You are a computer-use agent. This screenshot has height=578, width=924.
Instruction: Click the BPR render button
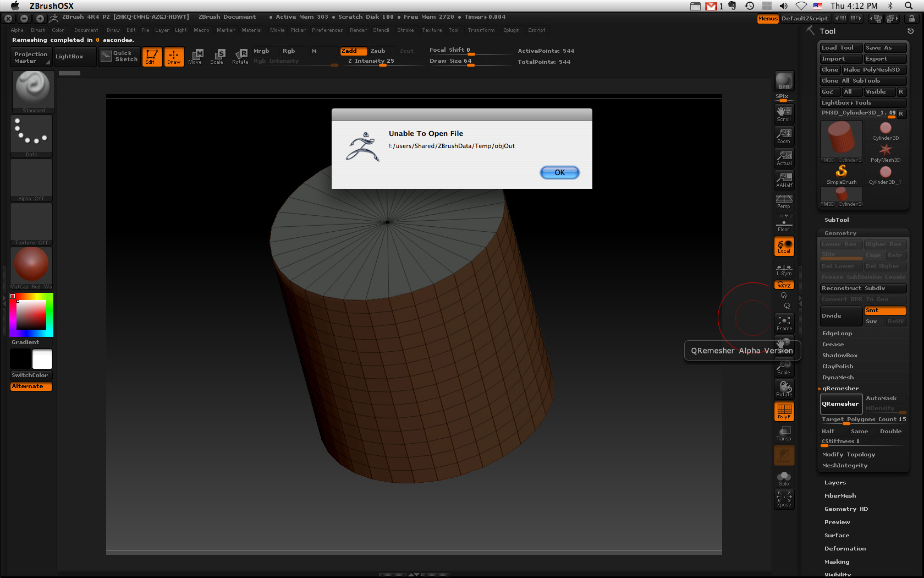tap(784, 81)
